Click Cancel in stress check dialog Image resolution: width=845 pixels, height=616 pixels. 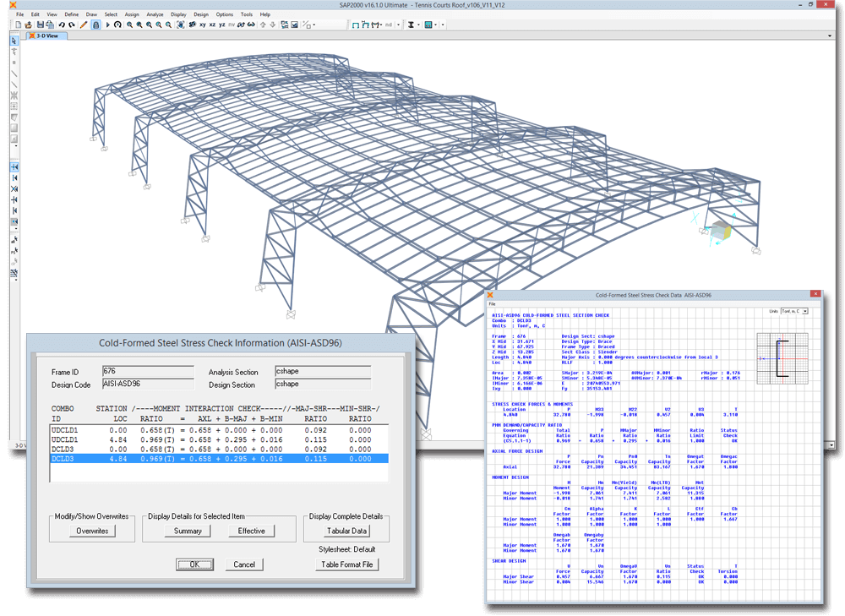point(244,564)
